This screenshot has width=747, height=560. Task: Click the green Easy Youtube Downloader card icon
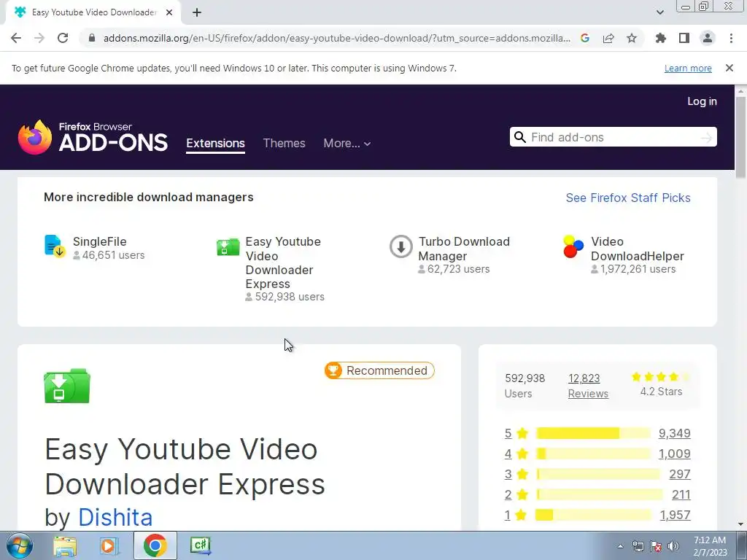[228, 246]
